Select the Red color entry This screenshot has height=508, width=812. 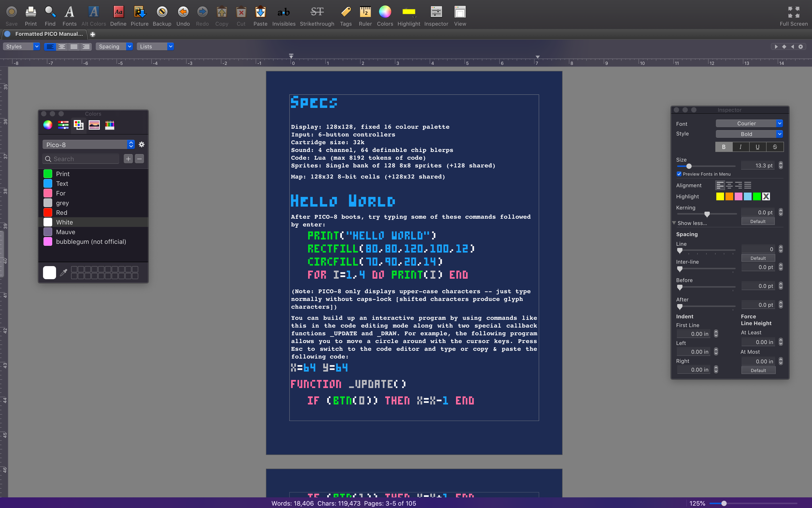[93, 213]
